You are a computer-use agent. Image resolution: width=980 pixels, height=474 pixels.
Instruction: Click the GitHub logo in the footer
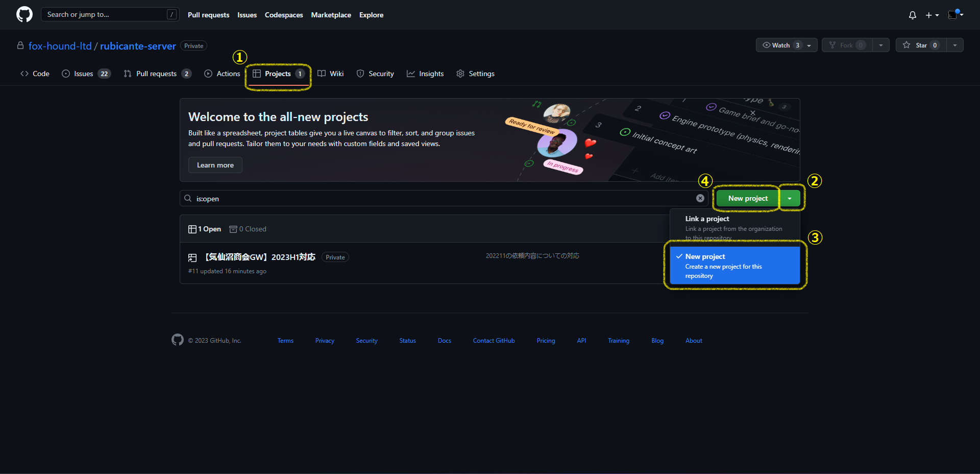177,340
